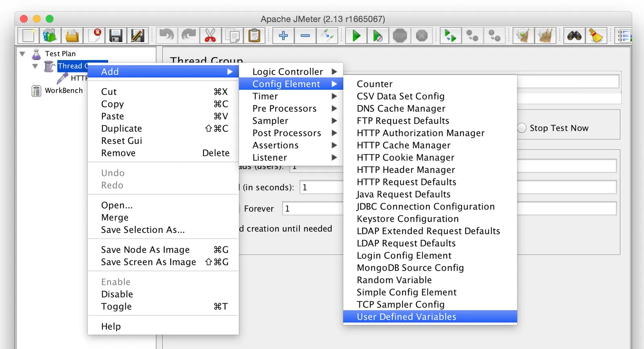Click the ramp-up seconds input field
Viewport: 644px width, 349px height.
(321, 187)
